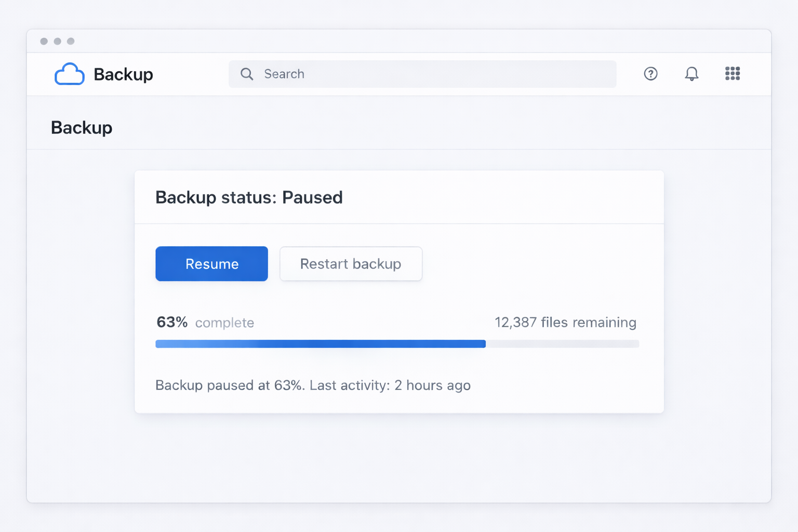
Task: Click the magnifying glass search icon
Action: click(x=247, y=74)
